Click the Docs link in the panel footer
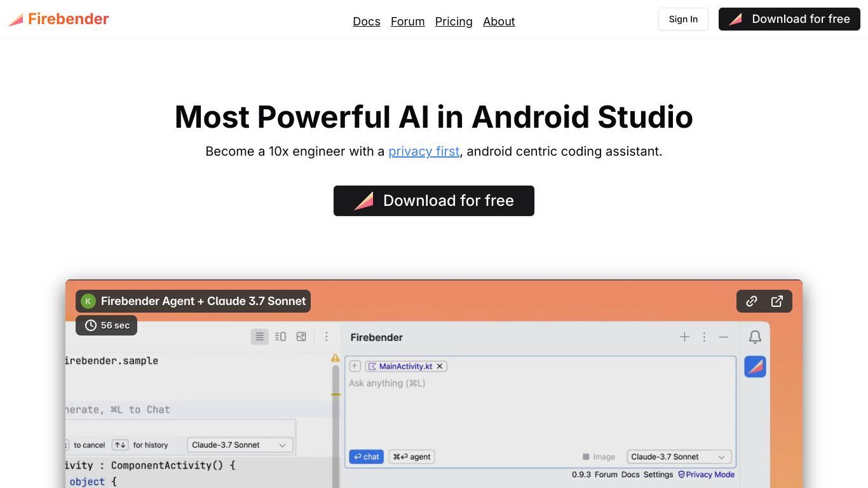 point(630,475)
